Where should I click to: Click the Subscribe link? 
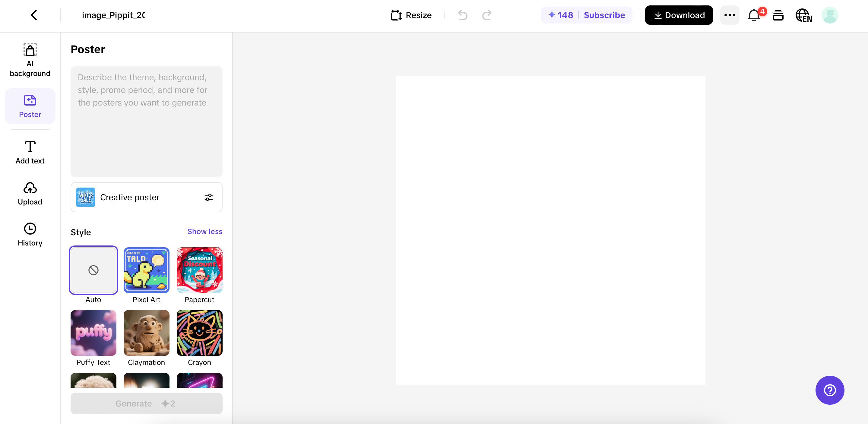(x=605, y=15)
